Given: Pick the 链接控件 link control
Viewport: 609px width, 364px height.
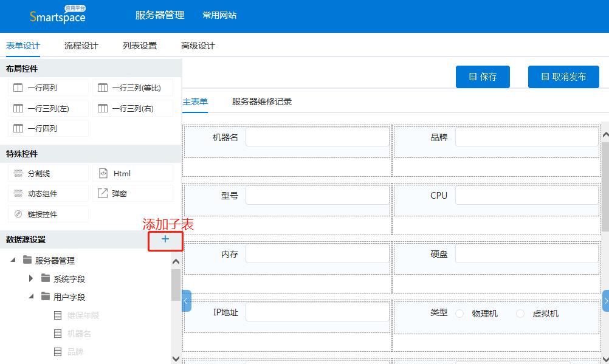Looking at the screenshot, I should point(48,214).
